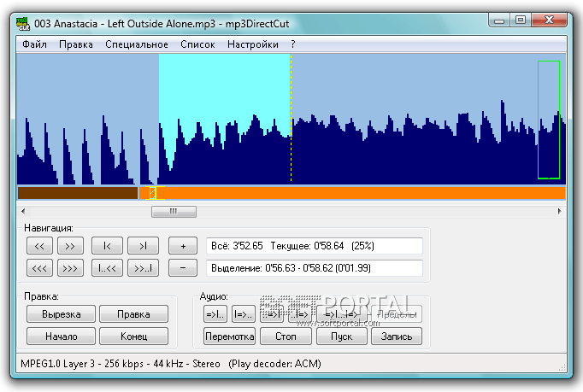Viewport: 583px width, 392px height.
Task: Jump to start with the |< button
Action: coord(107,246)
